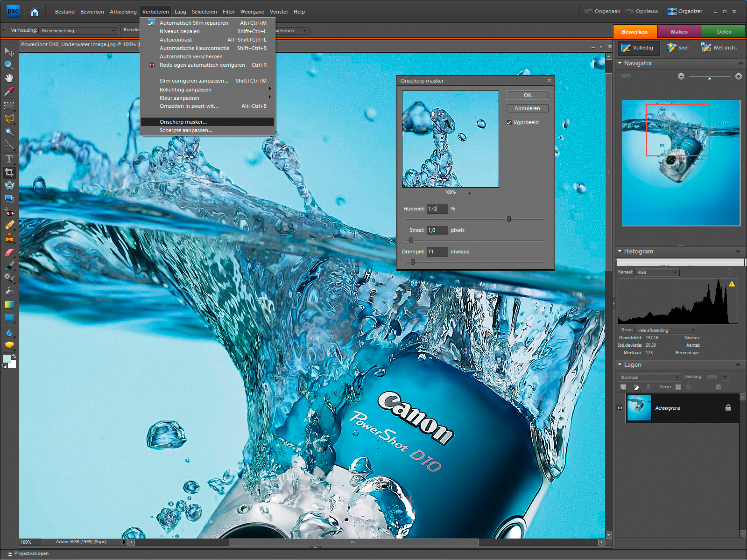Open the Filter menu
747x560 pixels.
(229, 12)
